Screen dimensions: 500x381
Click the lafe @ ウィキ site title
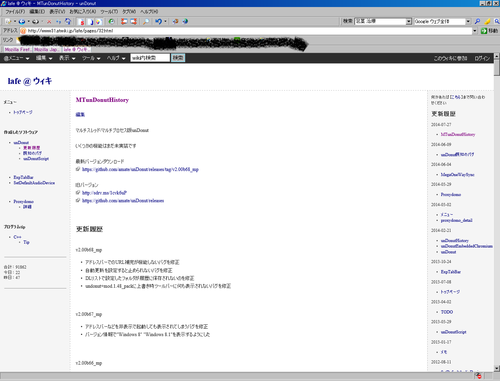pyautogui.click(x=30, y=81)
